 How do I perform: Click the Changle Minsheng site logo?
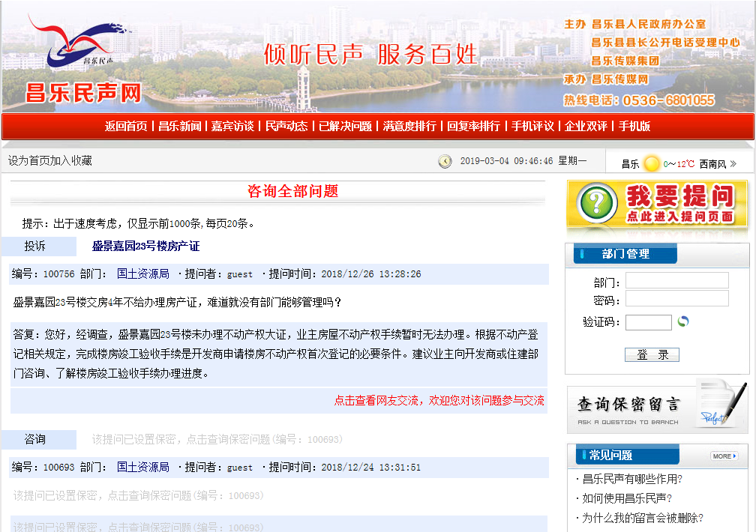pyautogui.click(x=82, y=60)
